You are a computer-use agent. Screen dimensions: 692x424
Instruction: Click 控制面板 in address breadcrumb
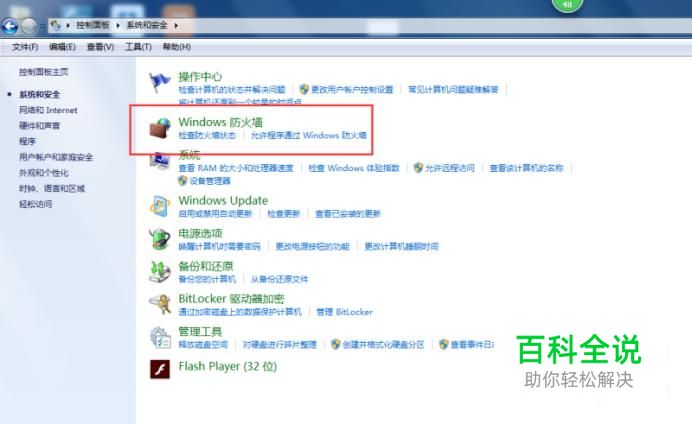pyautogui.click(x=93, y=25)
